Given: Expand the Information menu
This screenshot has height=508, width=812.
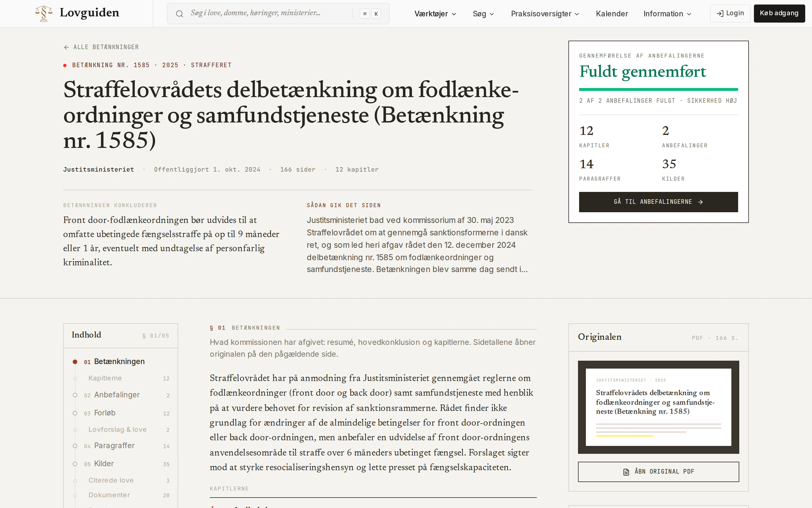Looking at the screenshot, I should point(667,14).
